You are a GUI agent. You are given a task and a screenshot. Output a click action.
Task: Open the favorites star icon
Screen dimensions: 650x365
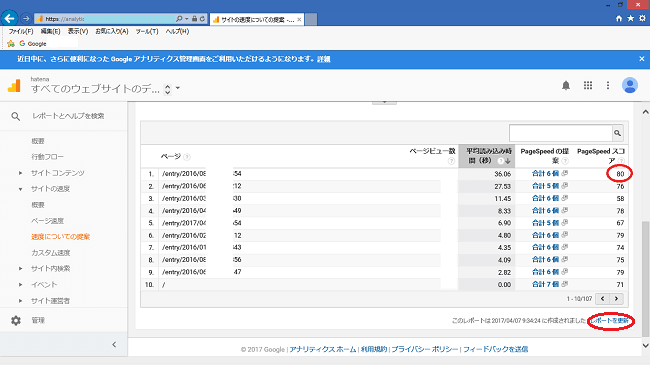631,18
